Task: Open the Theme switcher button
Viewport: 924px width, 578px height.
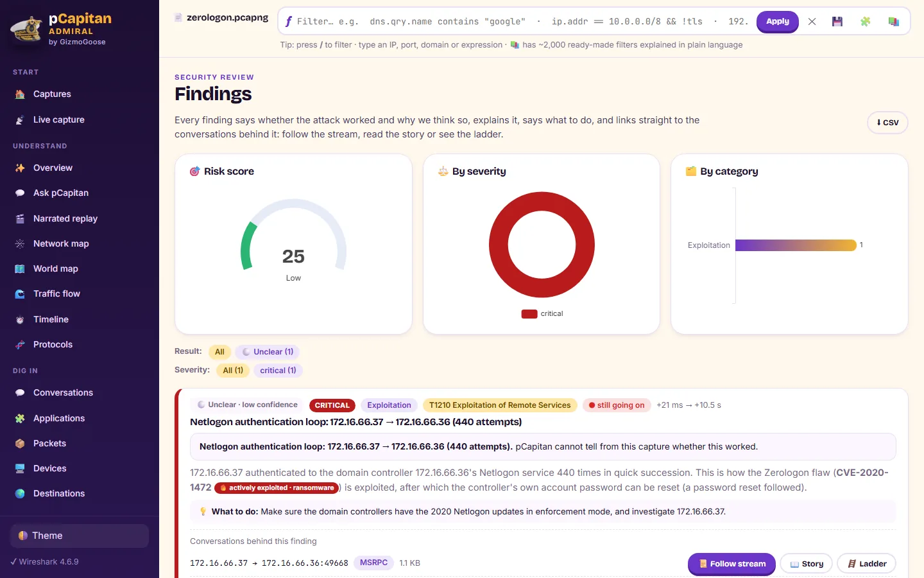Action: click(80, 536)
